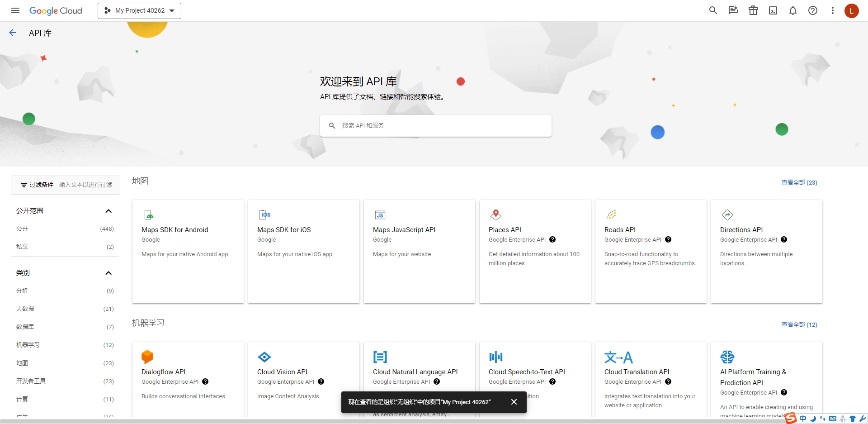Open the IME soft keyboard icon

[x=833, y=419]
